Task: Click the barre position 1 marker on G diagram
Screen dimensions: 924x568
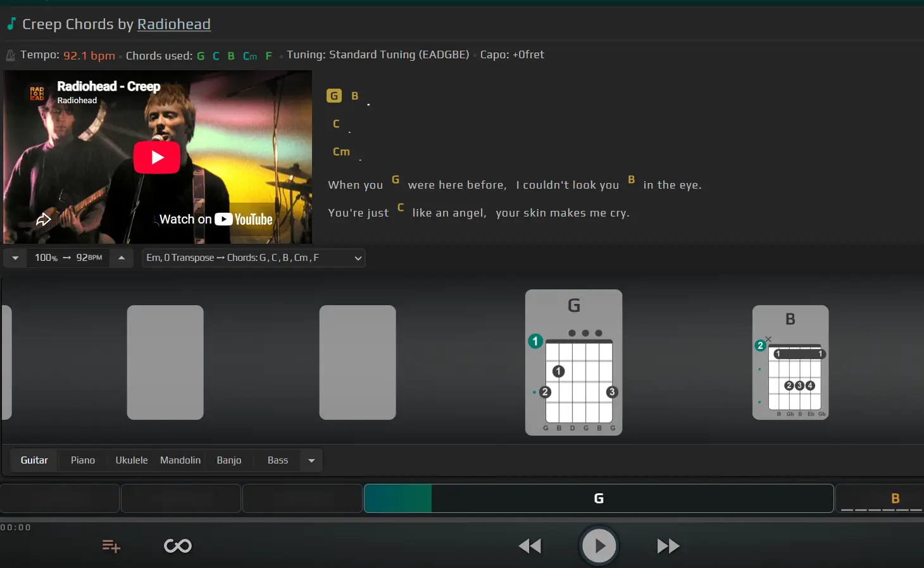Action: click(535, 341)
